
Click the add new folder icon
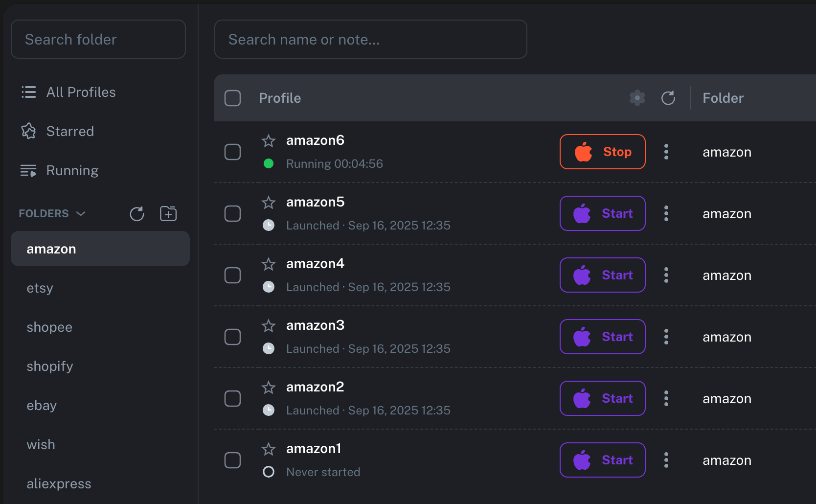(x=168, y=214)
